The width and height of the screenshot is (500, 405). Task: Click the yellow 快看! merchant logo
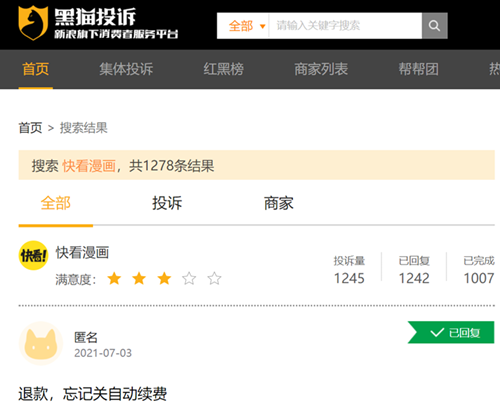pos(33,255)
